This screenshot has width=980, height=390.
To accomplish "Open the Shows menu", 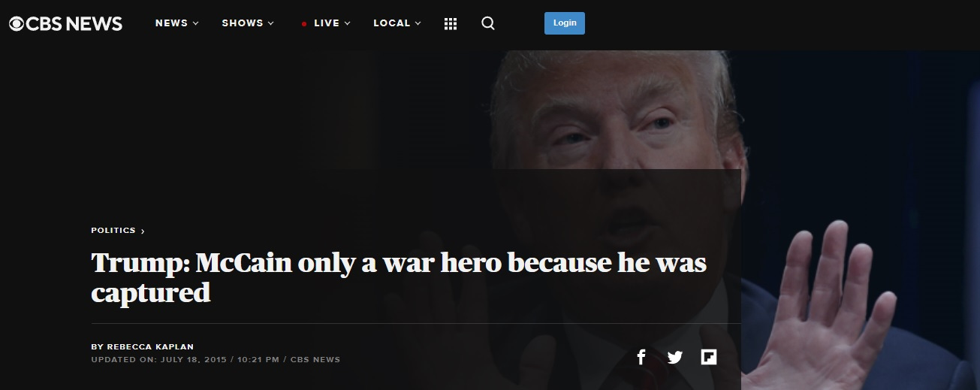I will pos(249,23).
